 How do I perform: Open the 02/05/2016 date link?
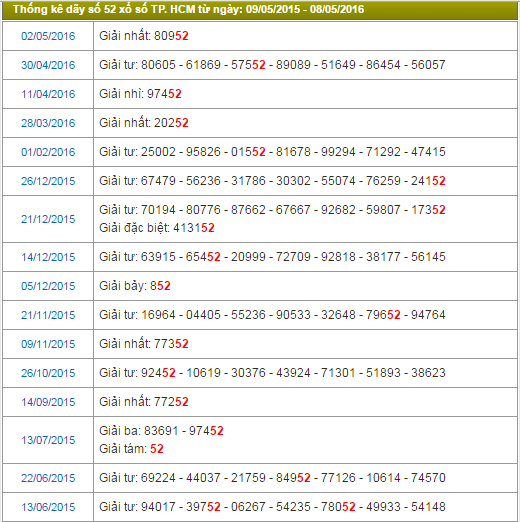(x=48, y=36)
